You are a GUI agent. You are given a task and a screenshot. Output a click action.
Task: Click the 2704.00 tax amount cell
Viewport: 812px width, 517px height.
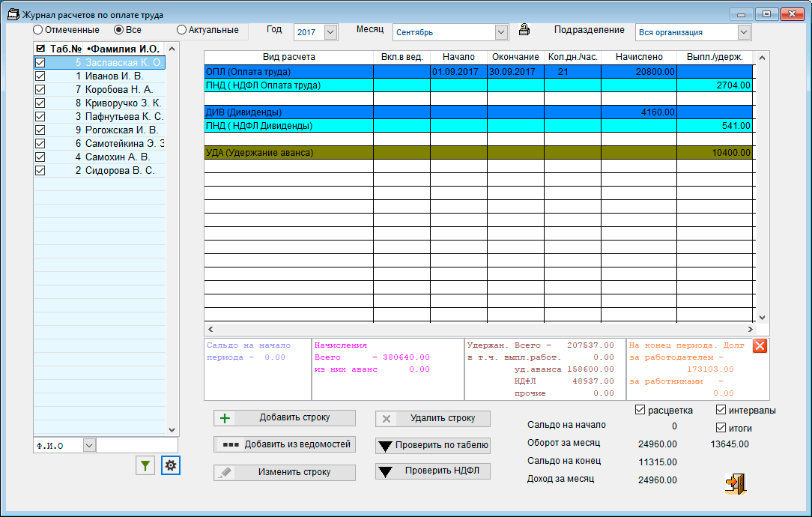715,85
